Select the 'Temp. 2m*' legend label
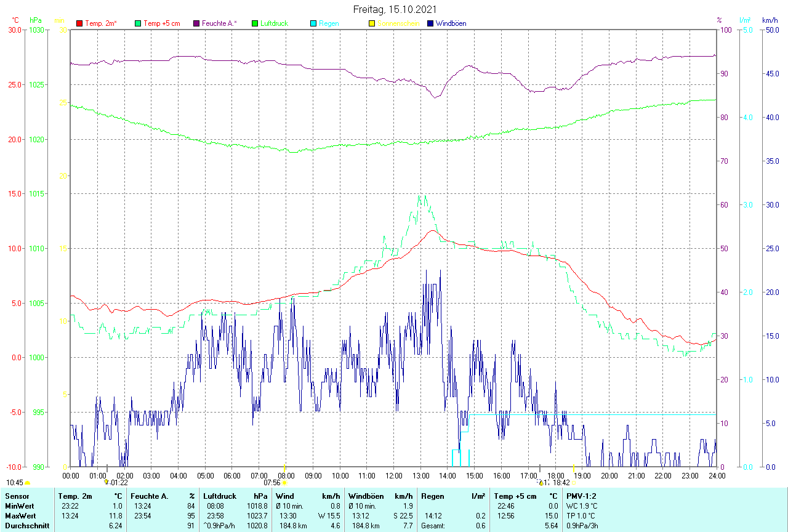The height and width of the screenshot is (532, 788). point(101,23)
